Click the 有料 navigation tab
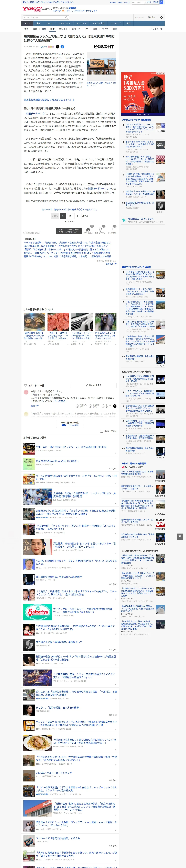Screen dimensions: 186x868 coord(128,24)
